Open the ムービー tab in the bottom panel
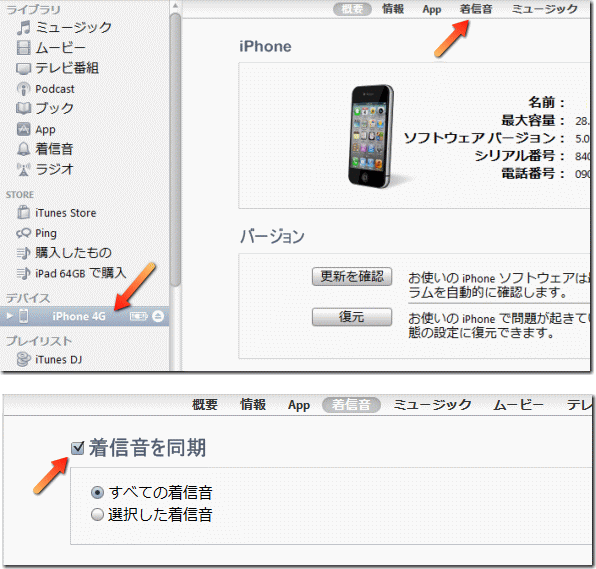 (519, 405)
